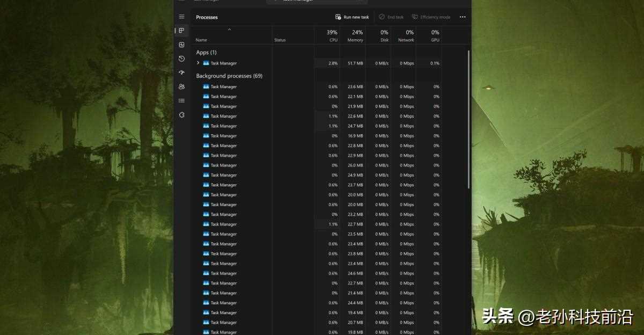Click the End task button
The image size is (644, 335).
391,17
